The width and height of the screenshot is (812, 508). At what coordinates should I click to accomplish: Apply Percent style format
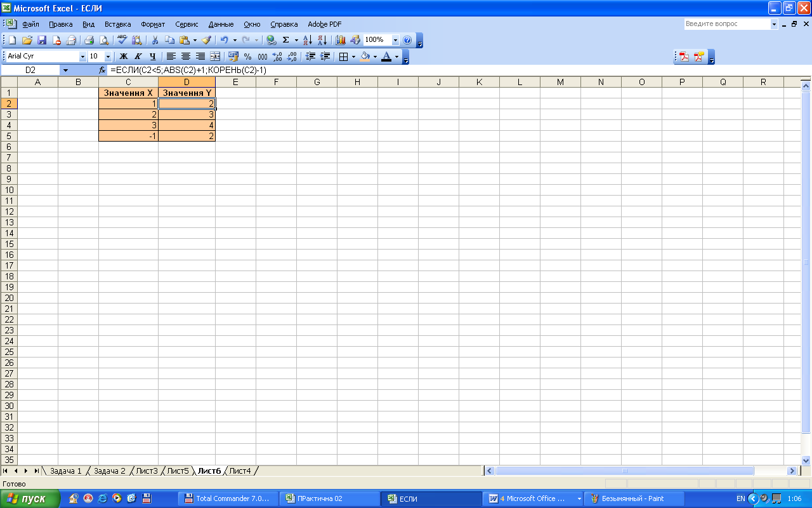248,57
